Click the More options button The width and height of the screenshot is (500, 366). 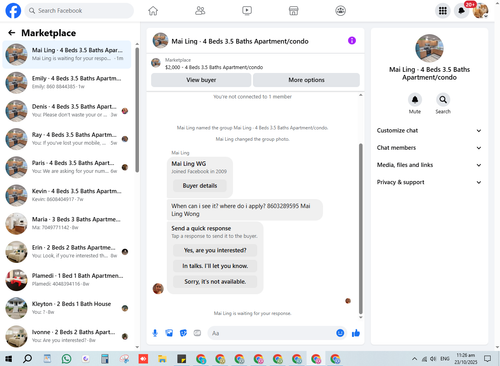(306, 80)
